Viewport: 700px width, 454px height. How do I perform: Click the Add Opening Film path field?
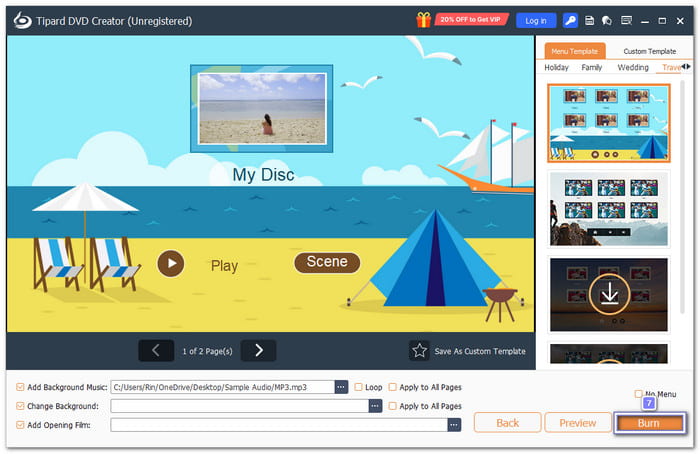click(279, 425)
